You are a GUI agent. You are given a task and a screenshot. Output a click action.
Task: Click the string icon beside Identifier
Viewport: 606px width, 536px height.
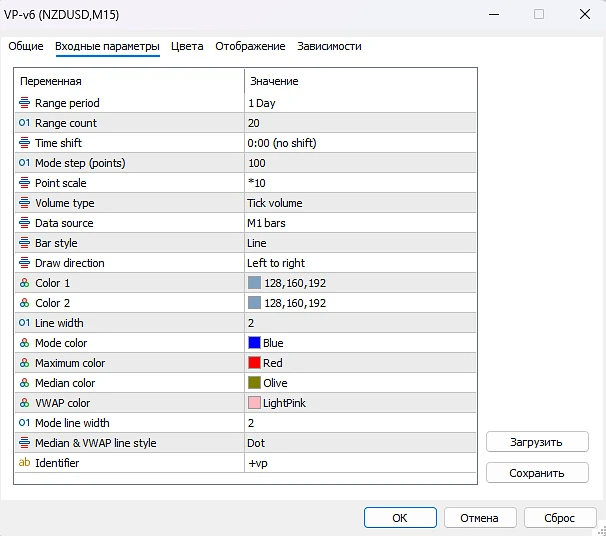click(25, 463)
